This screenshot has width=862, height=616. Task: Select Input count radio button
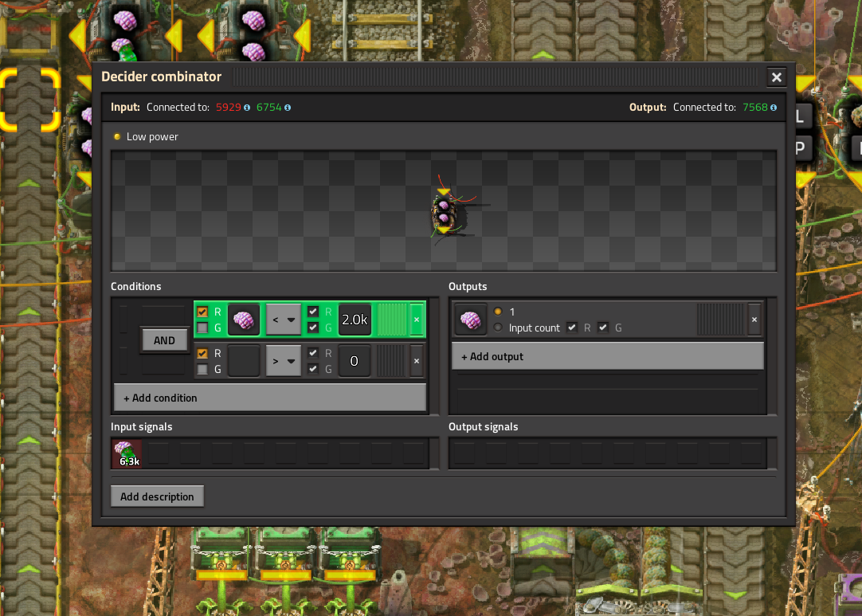click(x=498, y=328)
